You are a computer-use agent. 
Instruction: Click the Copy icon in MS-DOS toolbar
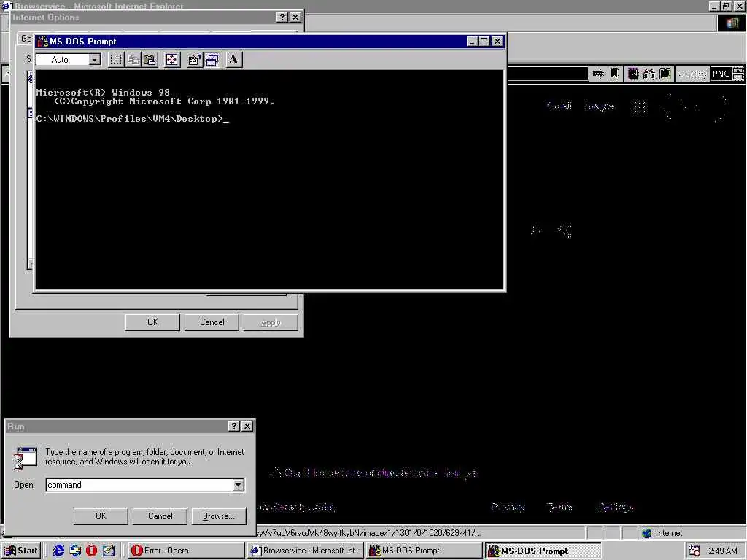(x=133, y=60)
